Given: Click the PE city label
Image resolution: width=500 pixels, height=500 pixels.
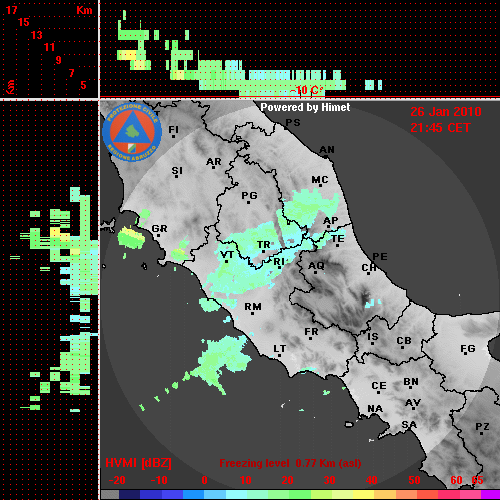Looking at the screenshot, I should tap(380, 256).
